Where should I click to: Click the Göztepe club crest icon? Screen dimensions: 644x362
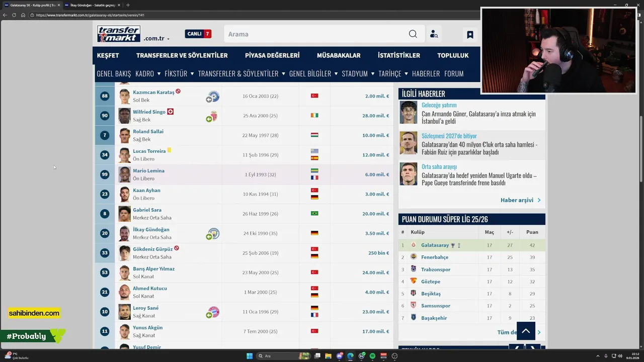tap(414, 281)
